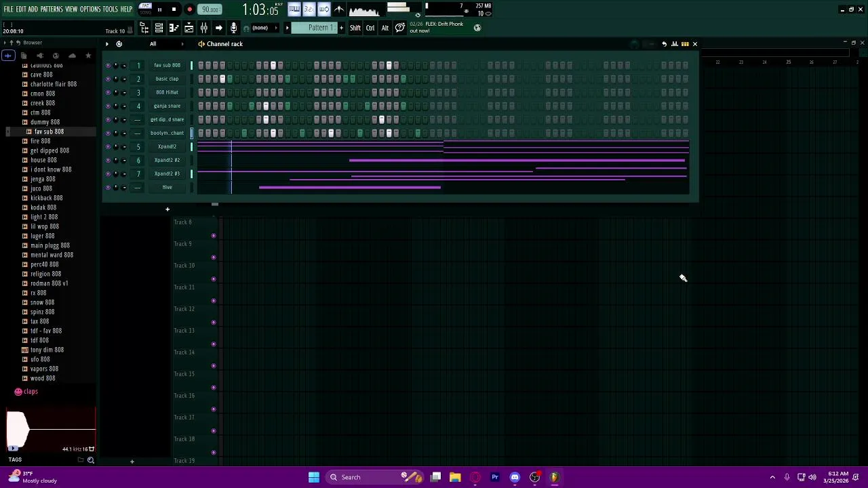Open the EDIT menu
The height and width of the screenshot is (488, 868).
(x=21, y=9)
